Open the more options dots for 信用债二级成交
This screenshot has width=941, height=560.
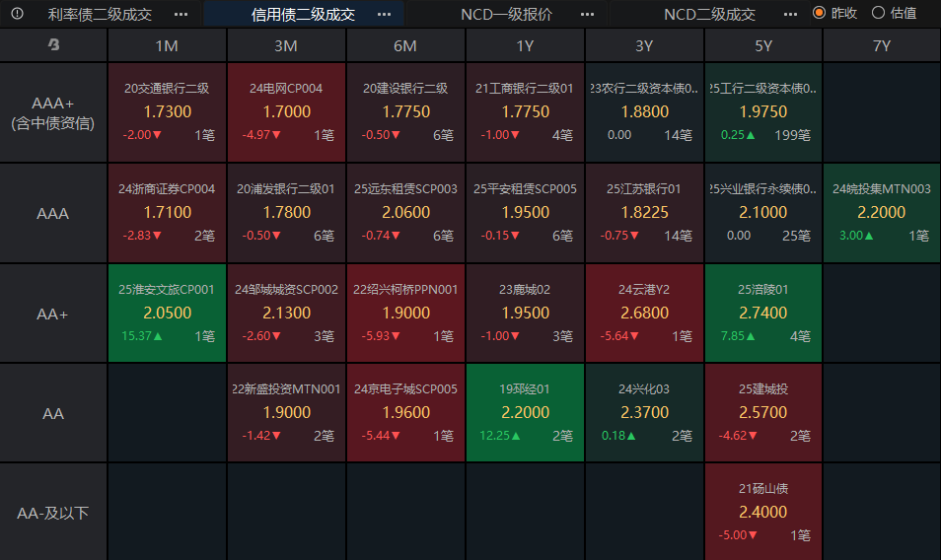coord(384,15)
